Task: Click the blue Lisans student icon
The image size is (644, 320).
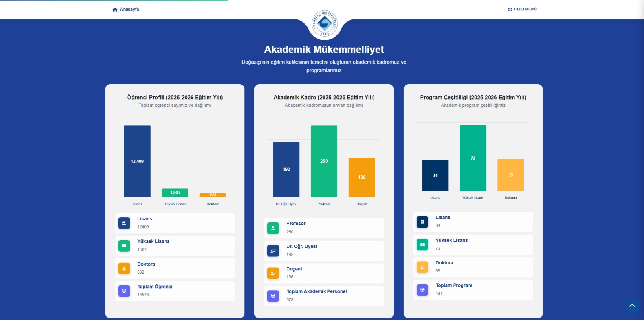Action: (x=124, y=223)
